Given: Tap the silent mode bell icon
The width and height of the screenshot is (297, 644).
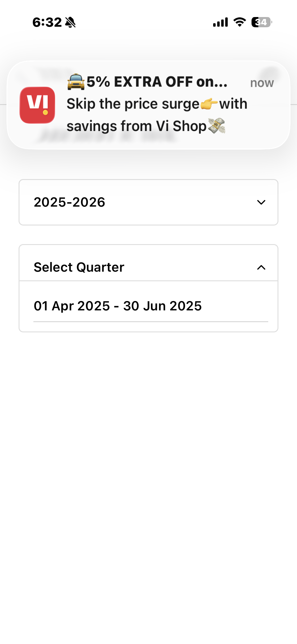Looking at the screenshot, I should click(x=71, y=22).
